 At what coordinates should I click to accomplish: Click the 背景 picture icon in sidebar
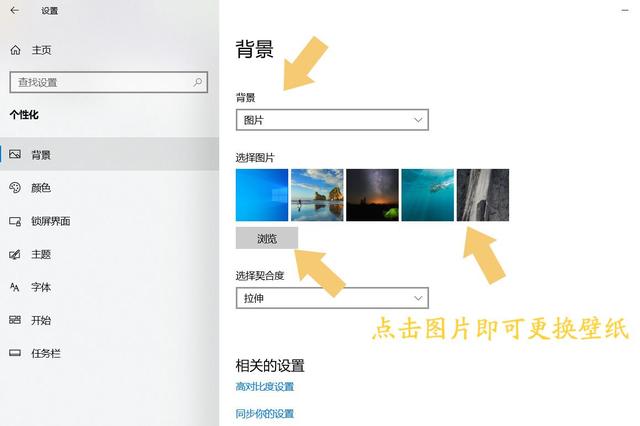(x=15, y=154)
